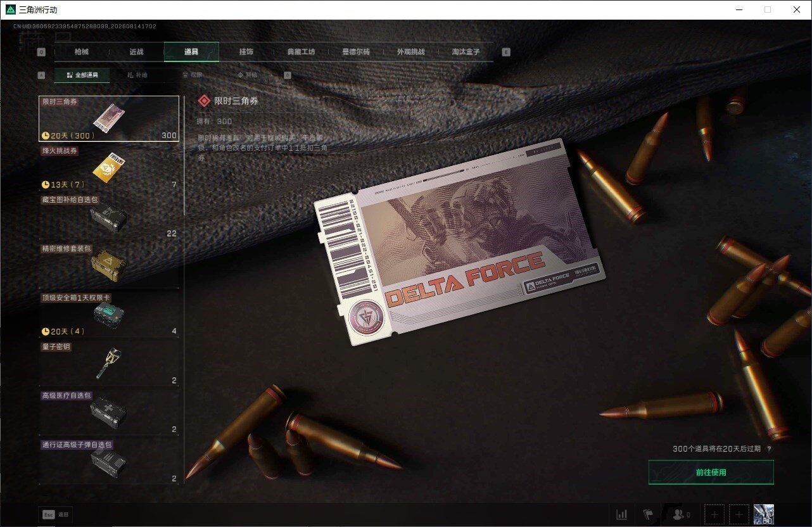
Task: Click the item list scrollbar
Action: [184, 155]
